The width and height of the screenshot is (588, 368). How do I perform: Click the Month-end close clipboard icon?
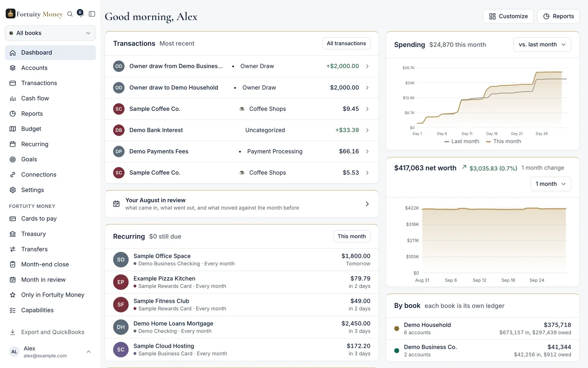[x=13, y=264]
